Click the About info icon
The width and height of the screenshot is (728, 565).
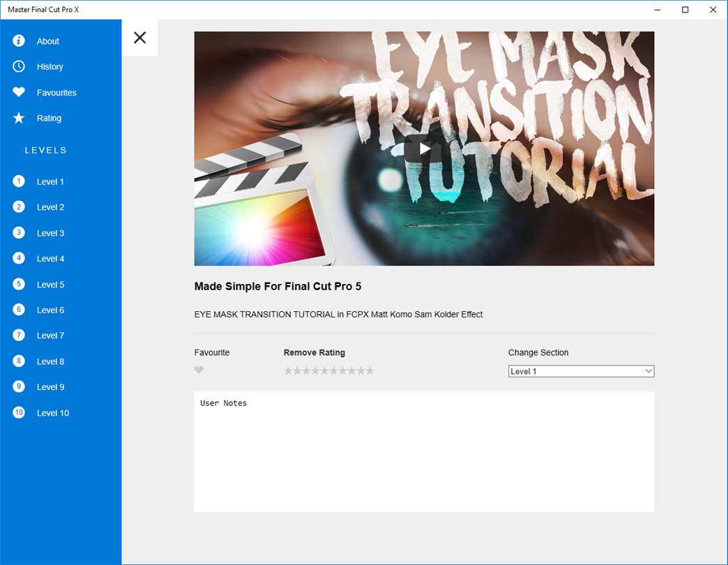click(19, 41)
